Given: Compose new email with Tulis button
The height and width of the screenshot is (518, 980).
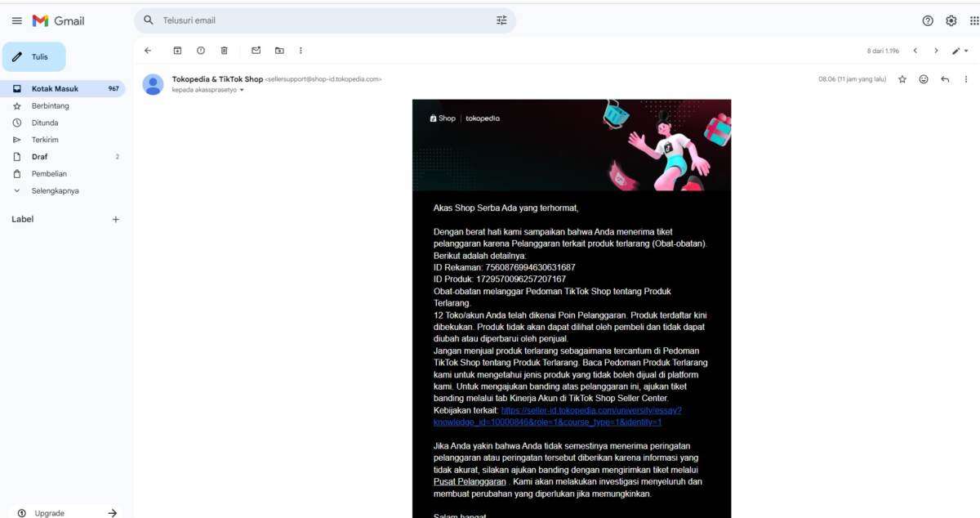Looking at the screenshot, I should pyautogui.click(x=34, y=57).
